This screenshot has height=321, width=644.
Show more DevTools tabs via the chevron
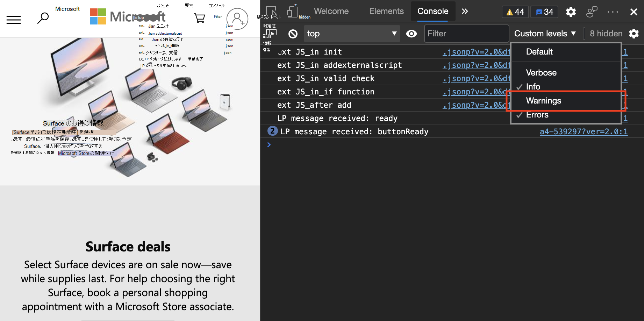pos(465,11)
